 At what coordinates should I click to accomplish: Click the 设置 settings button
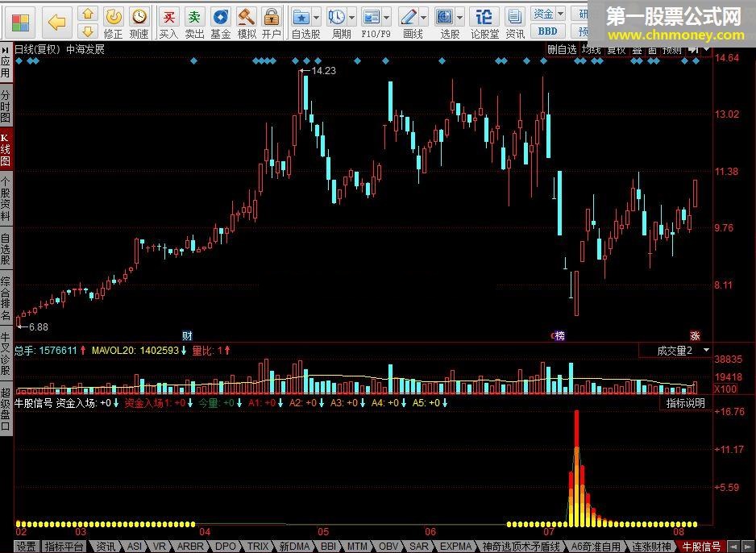(27, 547)
